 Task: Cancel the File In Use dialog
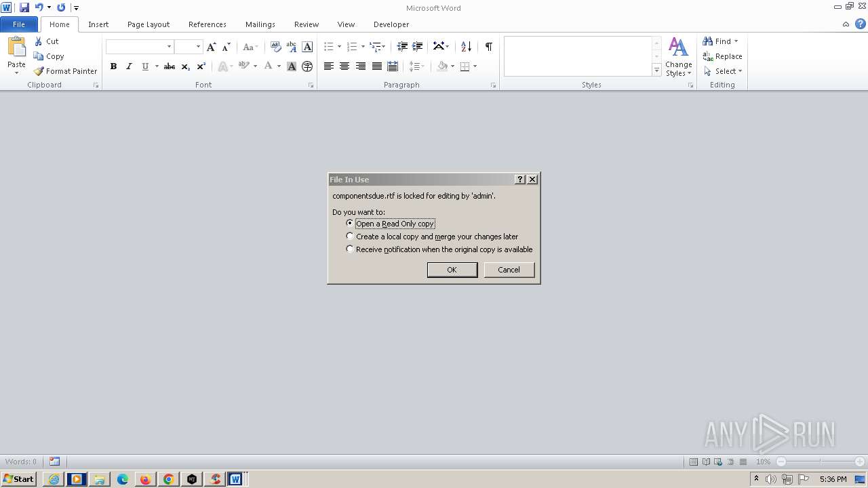(509, 270)
